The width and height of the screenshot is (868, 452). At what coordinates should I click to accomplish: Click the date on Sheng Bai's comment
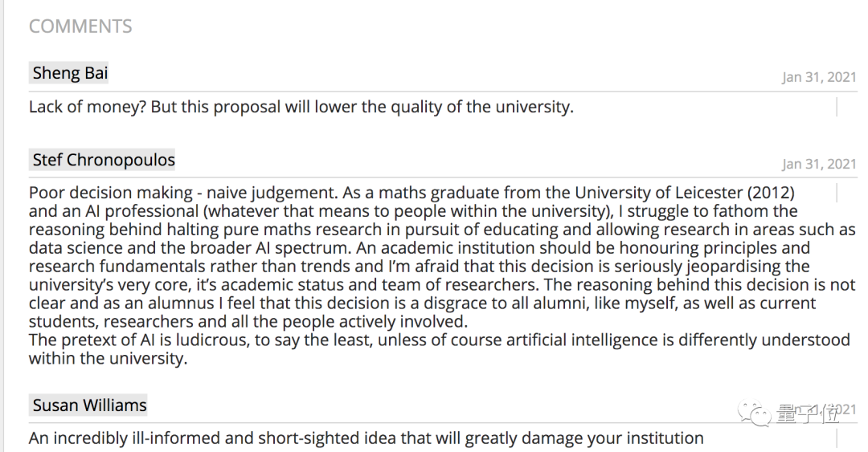(x=819, y=78)
